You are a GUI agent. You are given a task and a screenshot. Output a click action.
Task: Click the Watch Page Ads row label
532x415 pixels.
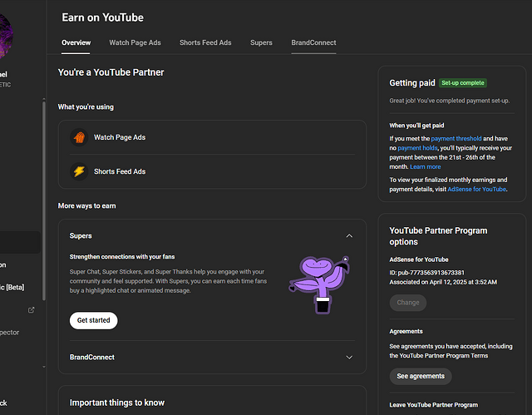[120, 137]
